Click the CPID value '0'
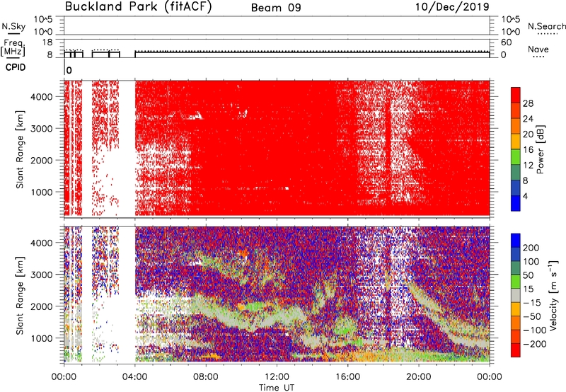The image size is (566, 392). tap(69, 70)
